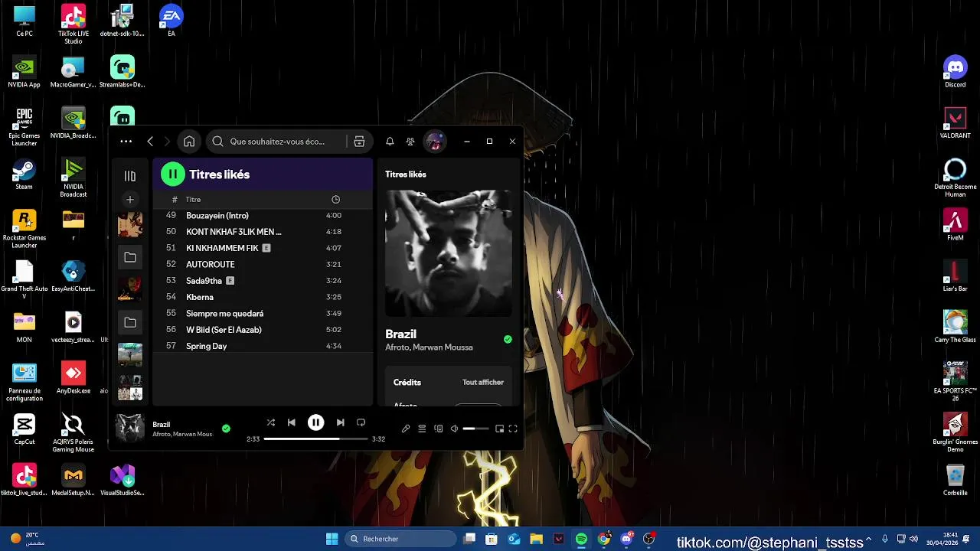Open the first folder in library sidebar

pos(130,258)
